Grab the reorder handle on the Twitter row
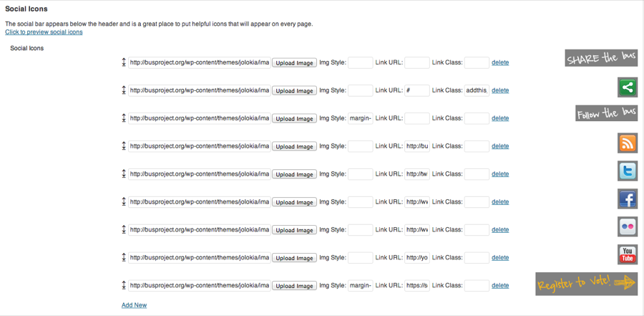Viewport: 644px width, 316px height. click(x=124, y=174)
